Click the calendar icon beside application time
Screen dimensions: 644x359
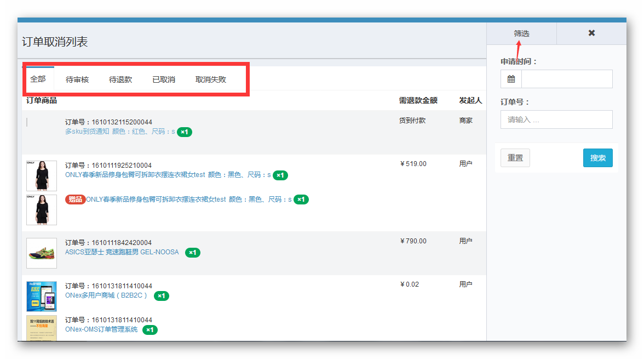[x=511, y=79]
